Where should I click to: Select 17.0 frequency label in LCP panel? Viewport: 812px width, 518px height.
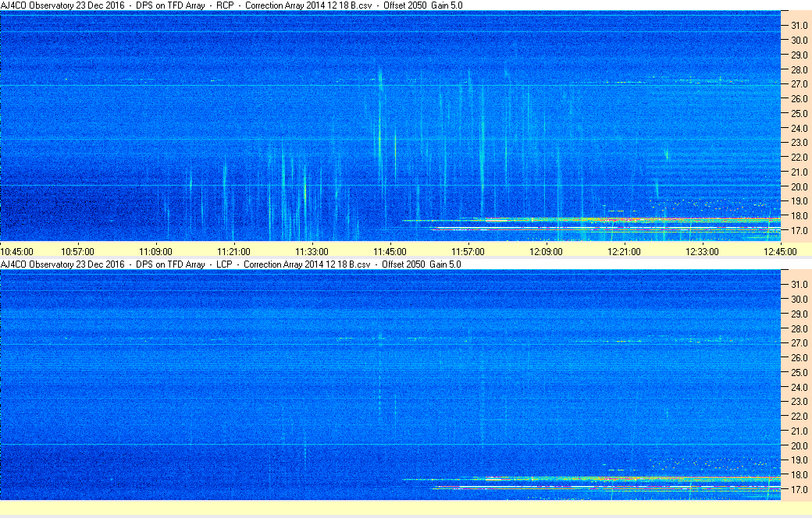tap(799, 490)
